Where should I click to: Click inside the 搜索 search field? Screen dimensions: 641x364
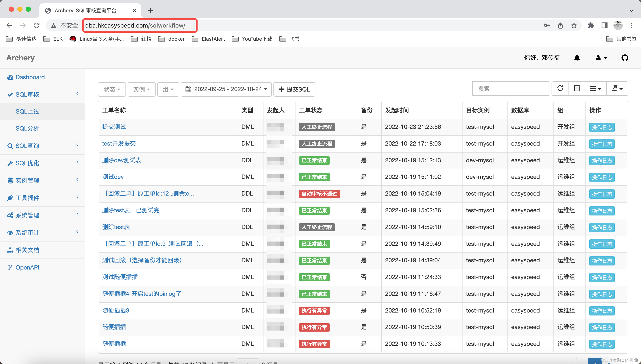510,89
